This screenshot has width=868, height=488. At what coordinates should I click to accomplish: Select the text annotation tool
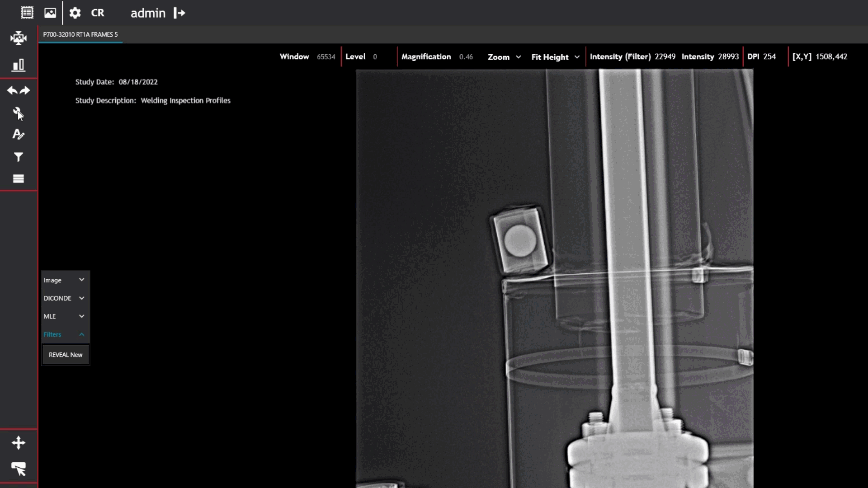coord(18,134)
